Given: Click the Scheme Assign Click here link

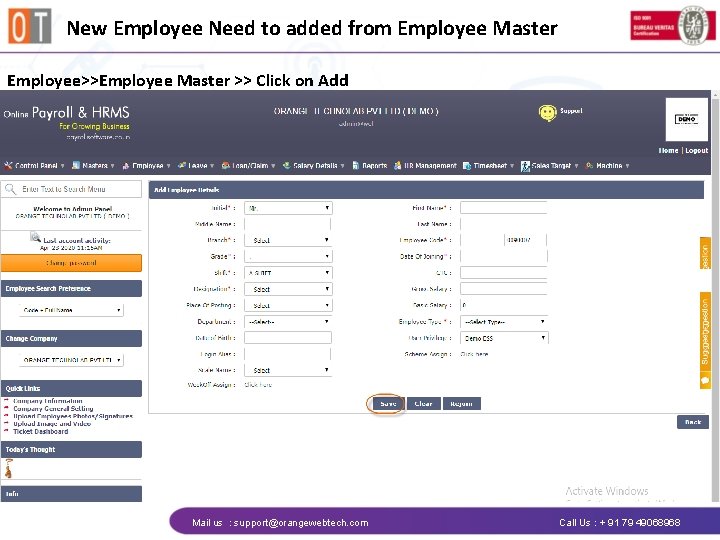Looking at the screenshot, I should click(474, 354).
